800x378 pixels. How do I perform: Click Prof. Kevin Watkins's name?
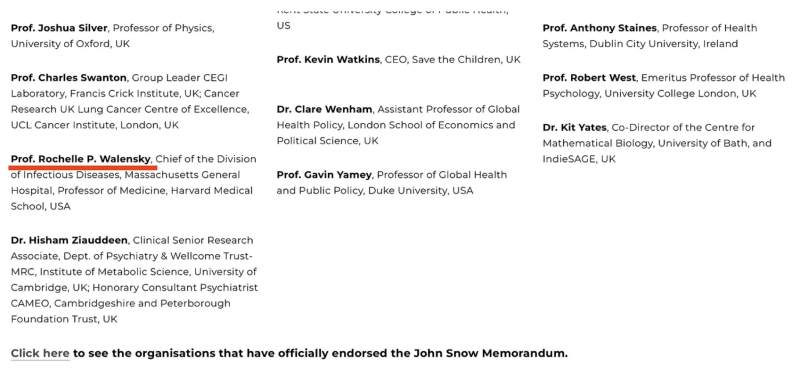[x=328, y=60]
